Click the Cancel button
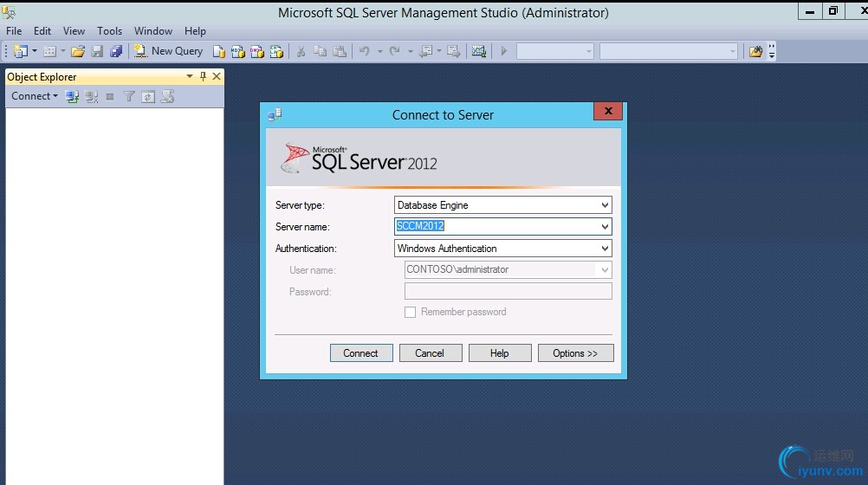The width and height of the screenshot is (868, 485). [431, 353]
